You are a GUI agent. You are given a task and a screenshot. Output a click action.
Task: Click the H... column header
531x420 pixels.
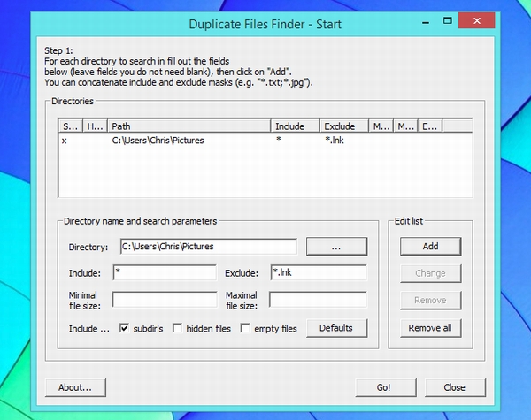(x=96, y=126)
